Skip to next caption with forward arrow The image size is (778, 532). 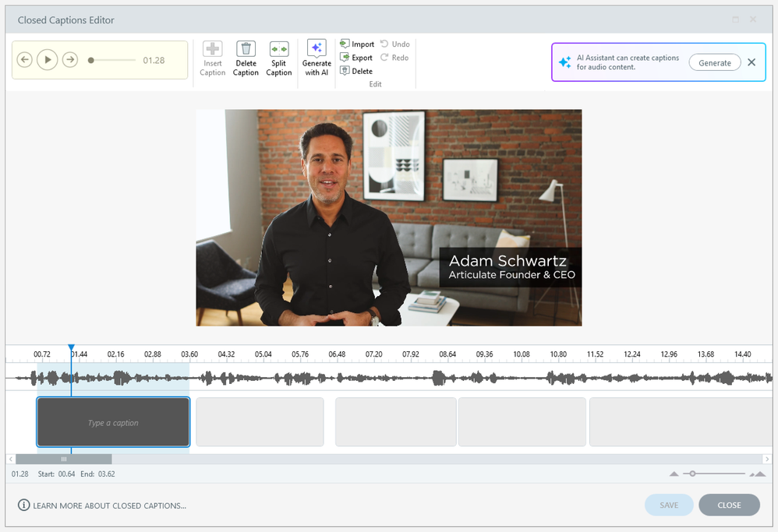coord(70,60)
